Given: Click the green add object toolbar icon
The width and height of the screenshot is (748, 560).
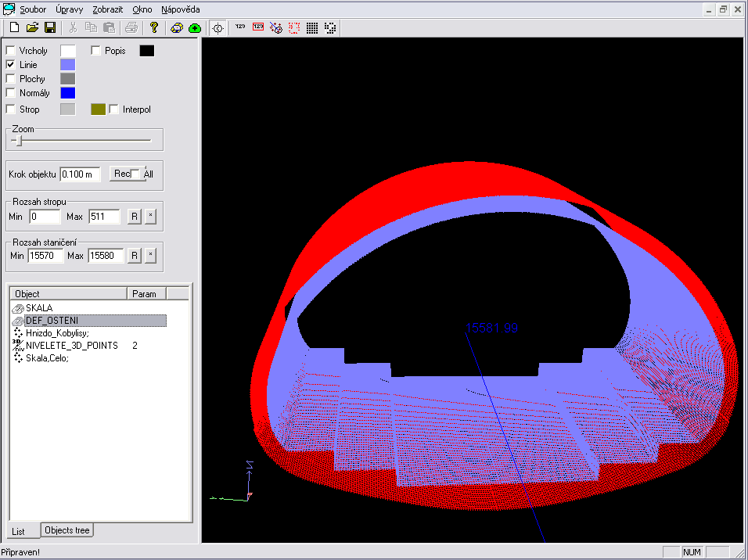Looking at the screenshot, I should tap(195, 28).
